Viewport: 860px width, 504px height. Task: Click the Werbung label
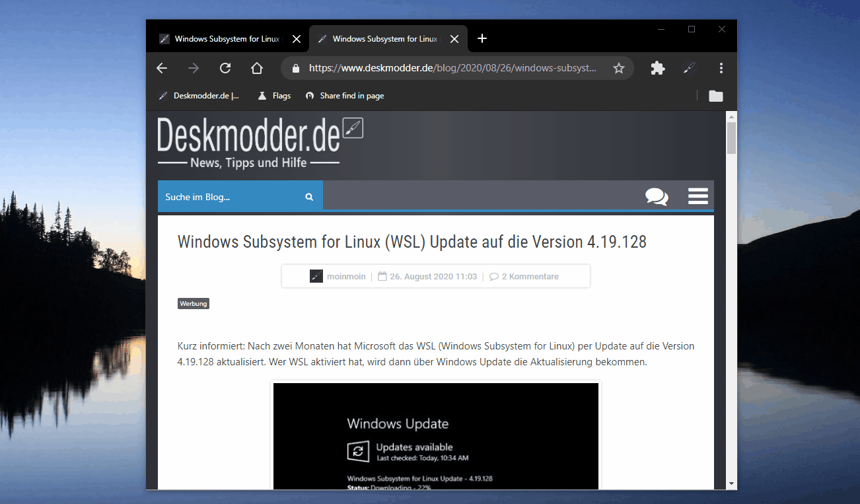[194, 304]
